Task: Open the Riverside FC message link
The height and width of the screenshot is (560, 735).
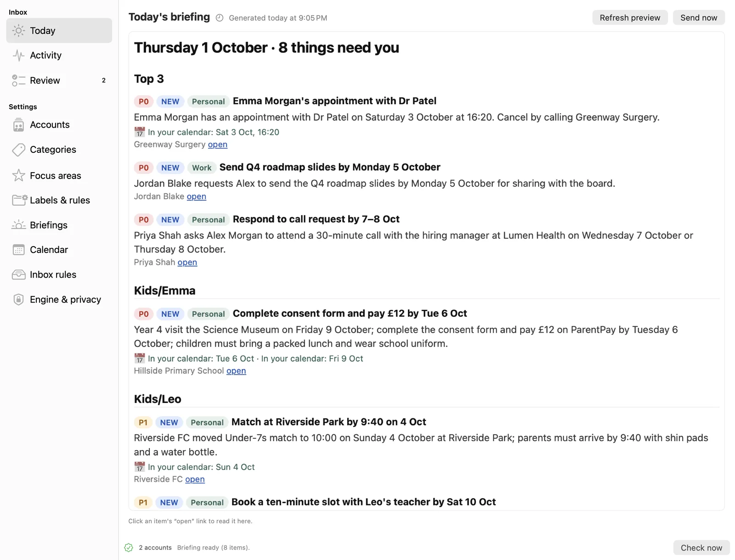Action: pyautogui.click(x=195, y=479)
